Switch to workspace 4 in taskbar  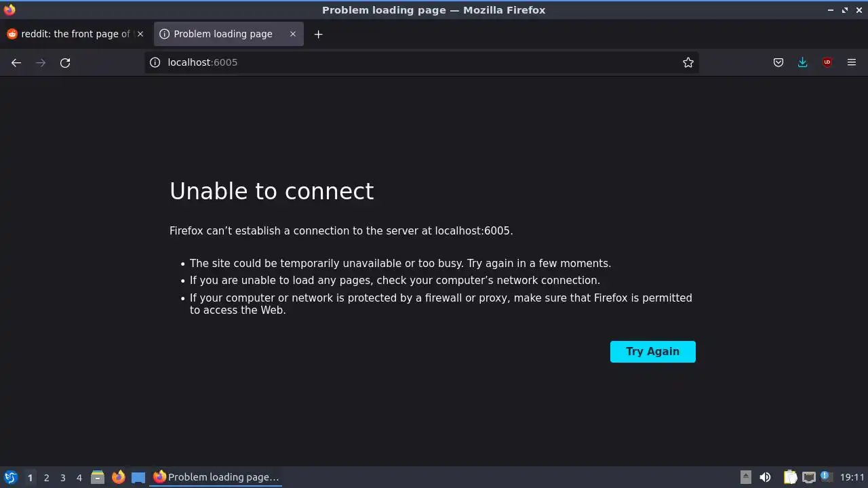coord(79,477)
